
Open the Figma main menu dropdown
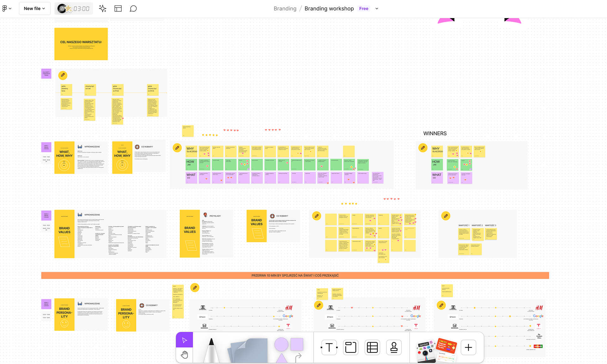point(7,9)
